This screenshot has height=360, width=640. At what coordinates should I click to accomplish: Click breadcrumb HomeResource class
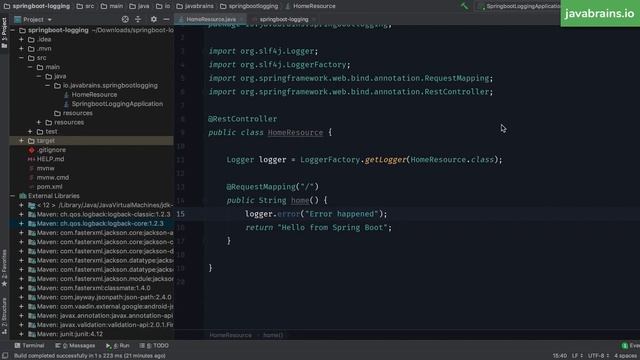[311, 6]
